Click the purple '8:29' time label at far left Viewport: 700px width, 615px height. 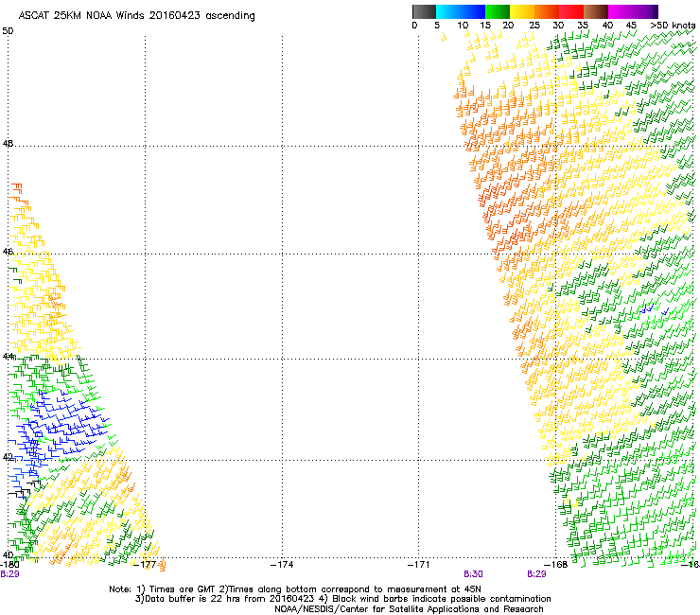click(x=9, y=574)
